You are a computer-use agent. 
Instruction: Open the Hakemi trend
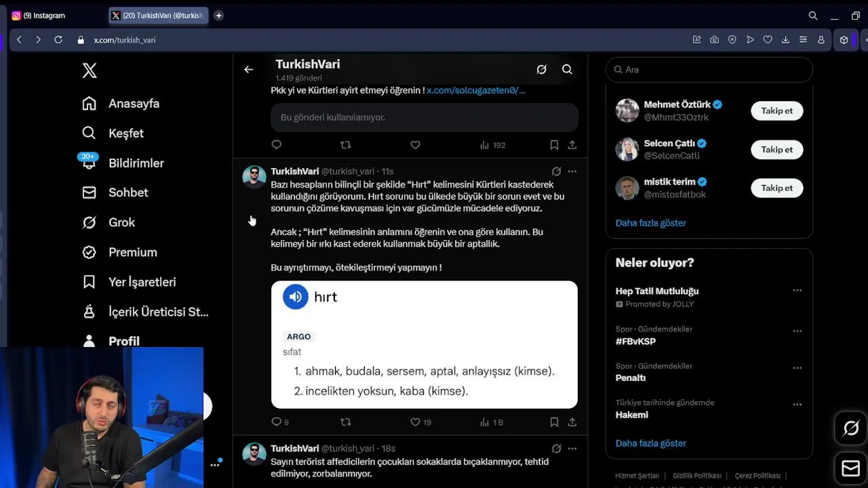(x=632, y=415)
